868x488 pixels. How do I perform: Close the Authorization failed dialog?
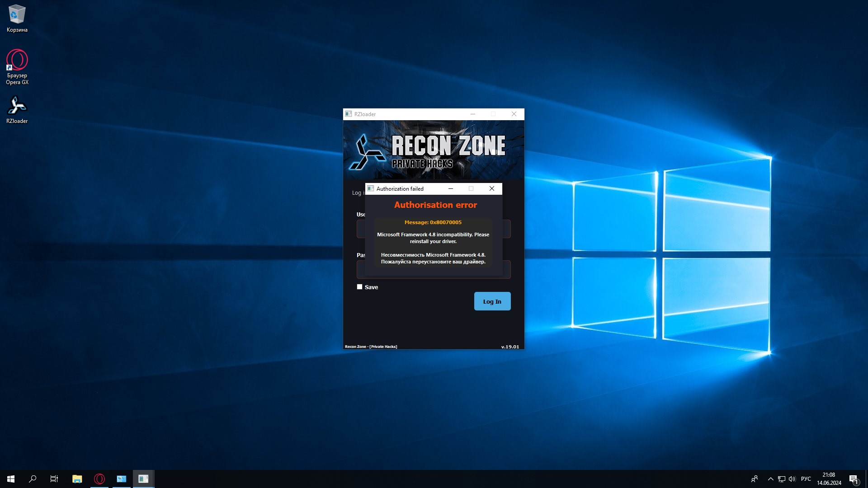492,188
